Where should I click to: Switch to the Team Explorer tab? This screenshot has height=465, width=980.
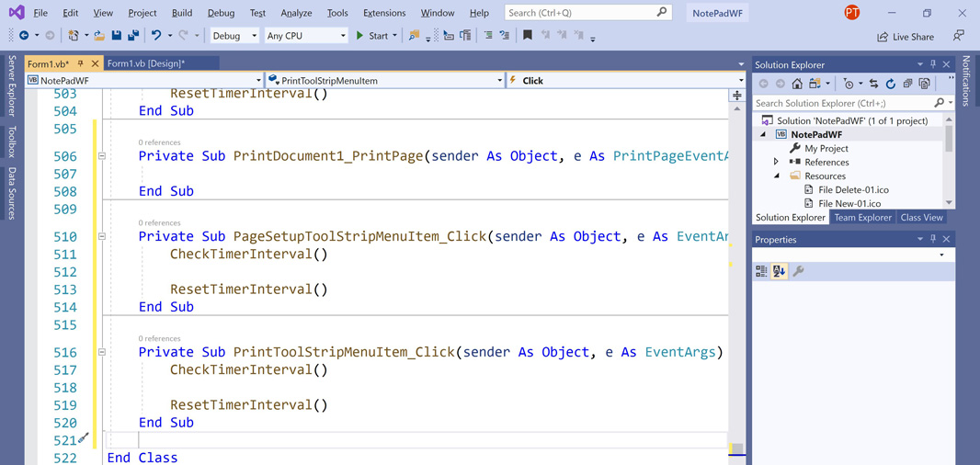(x=863, y=218)
